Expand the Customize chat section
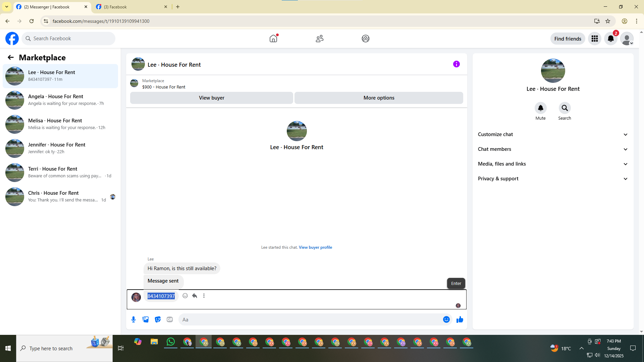Screen dimensions: 644x362 pyautogui.click(x=553, y=134)
